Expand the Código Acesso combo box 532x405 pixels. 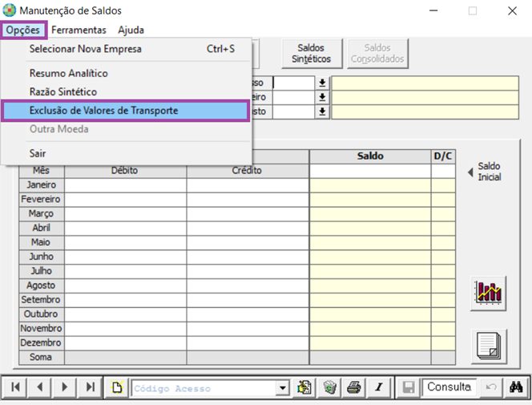tap(281, 388)
